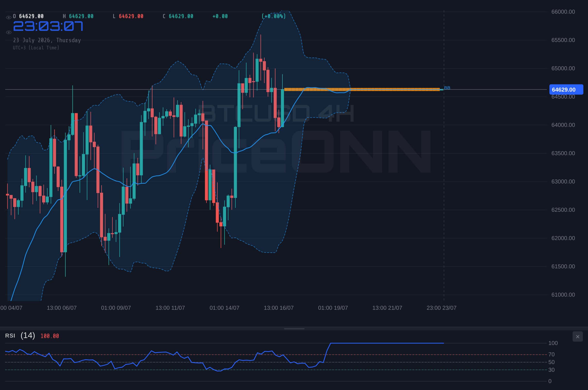Click the orange prediction band on chart
The width and height of the screenshot is (588, 390).
[362, 90]
